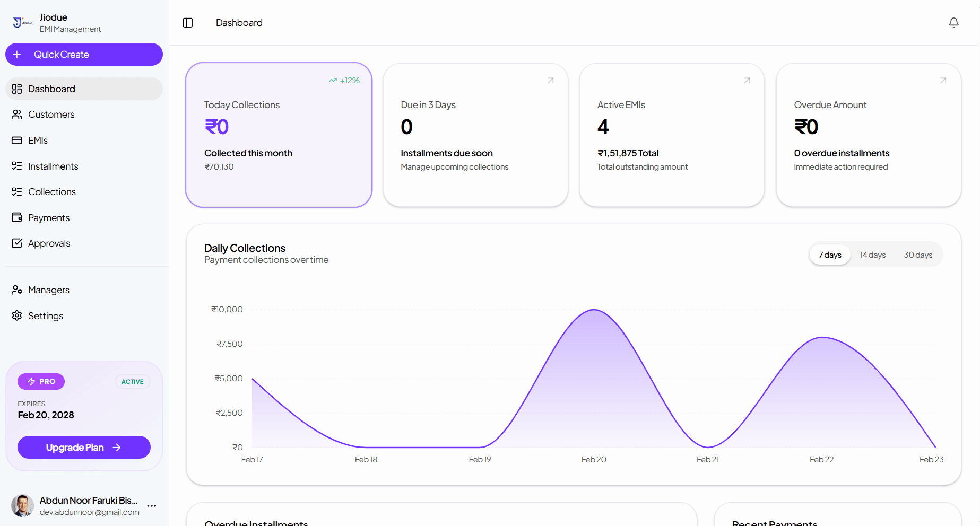Toggle the sidebar collapse control in the header
Viewport: 980px width, 526px height.
tap(187, 22)
